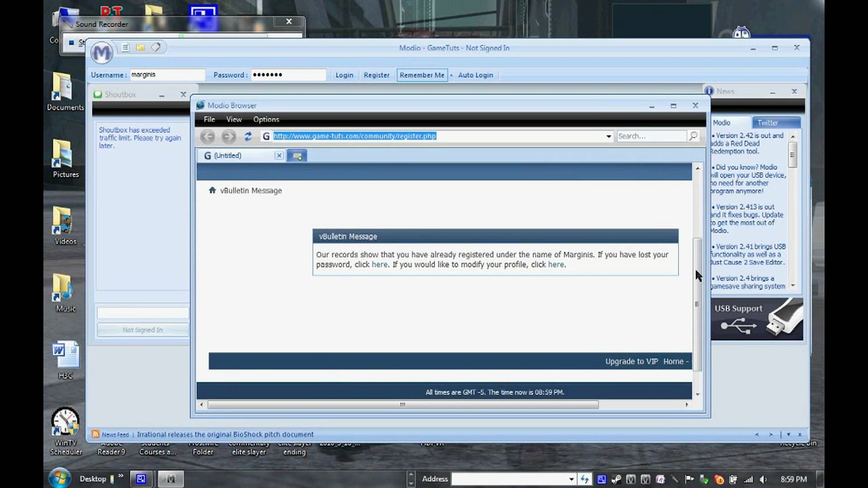Open the round Modio logo menu

pyautogui.click(x=102, y=52)
